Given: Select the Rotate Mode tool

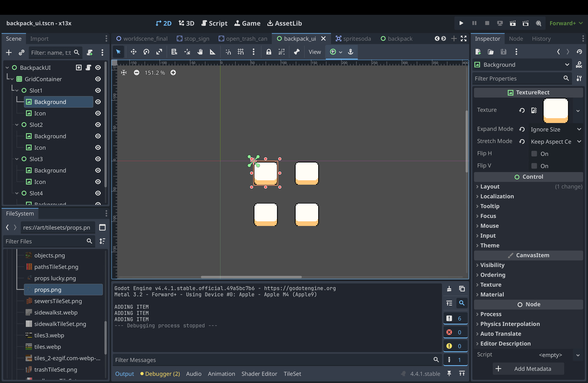Looking at the screenshot, I should (x=146, y=52).
